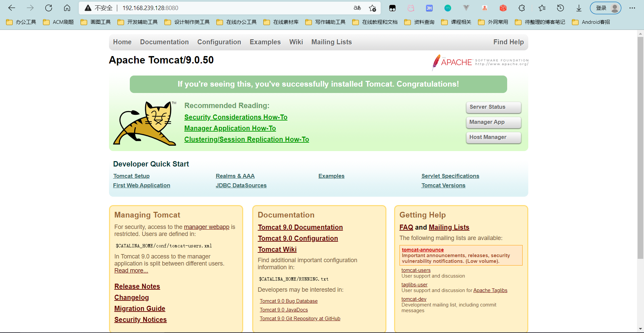Click the pink cat extension icon
The image size is (644, 333).
point(411,8)
